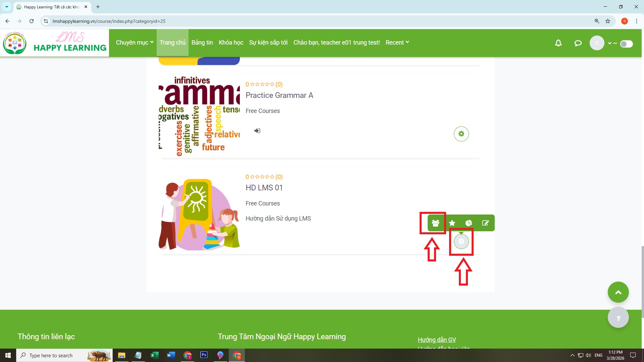Open the messages chat bubble icon
This screenshot has height=362, width=644.
[578, 43]
